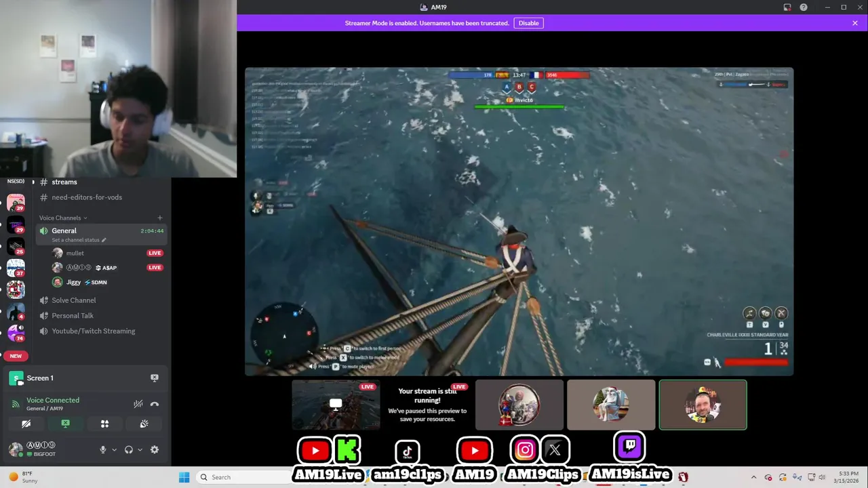Open the Help question mark icon
The image size is (868, 488).
tap(804, 7)
